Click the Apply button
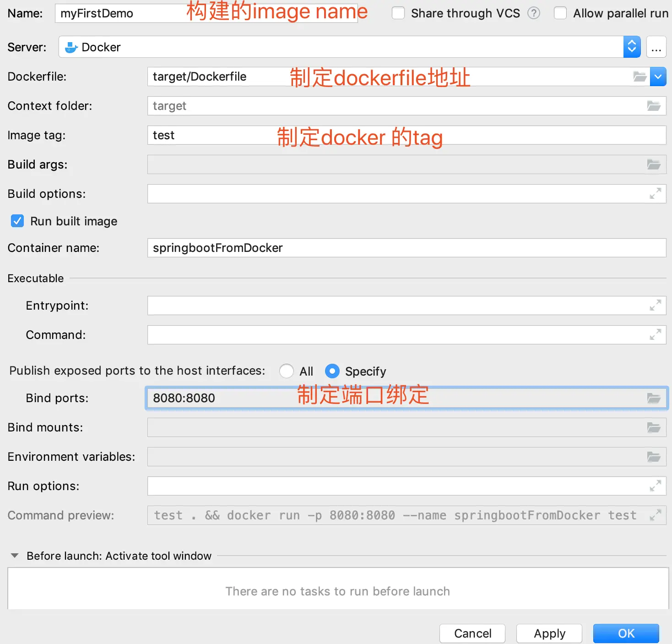Image resolution: width=672 pixels, height=644 pixels. [x=549, y=633]
